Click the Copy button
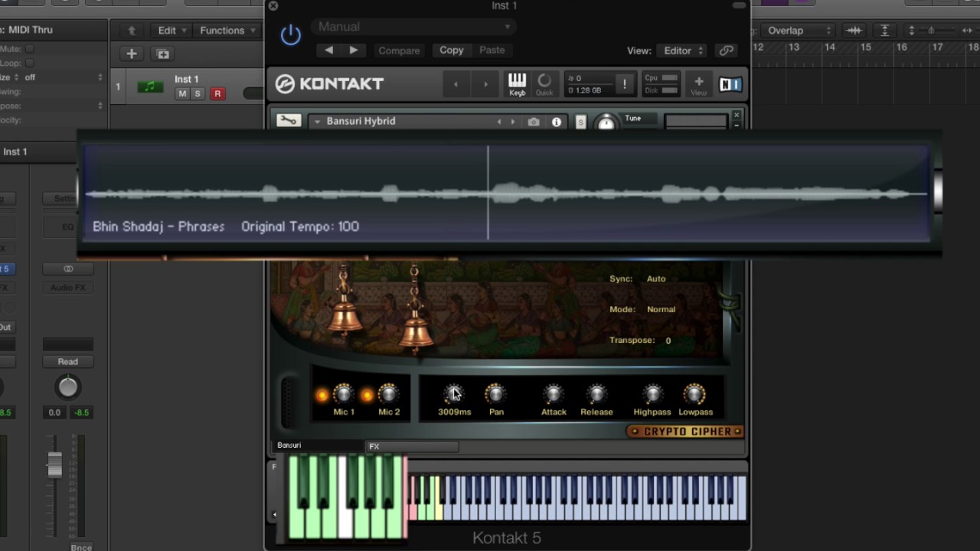The image size is (980, 551). [x=452, y=51]
